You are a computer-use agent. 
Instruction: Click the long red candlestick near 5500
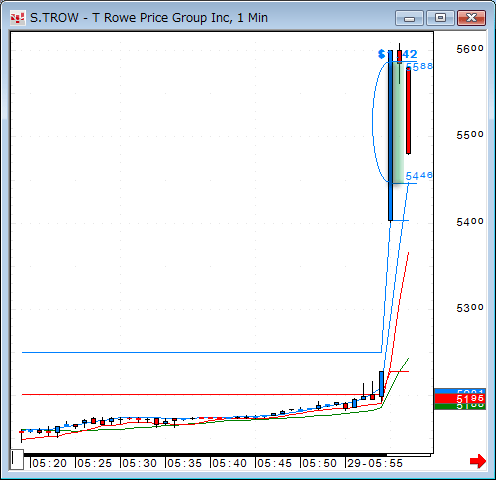[408, 110]
